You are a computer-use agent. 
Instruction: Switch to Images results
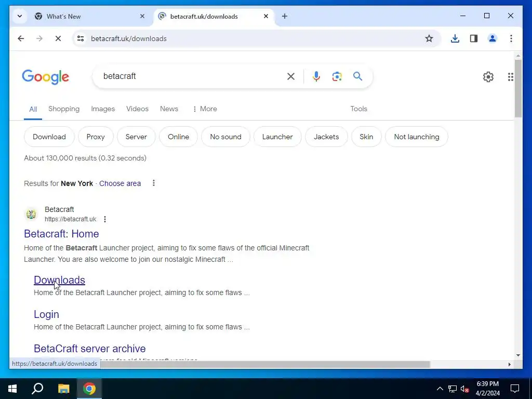tap(103, 109)
